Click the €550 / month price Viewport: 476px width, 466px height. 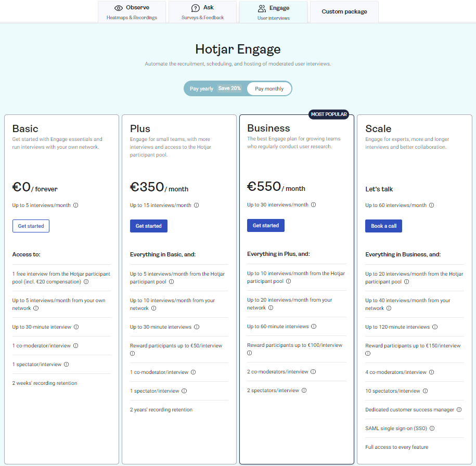276,186
